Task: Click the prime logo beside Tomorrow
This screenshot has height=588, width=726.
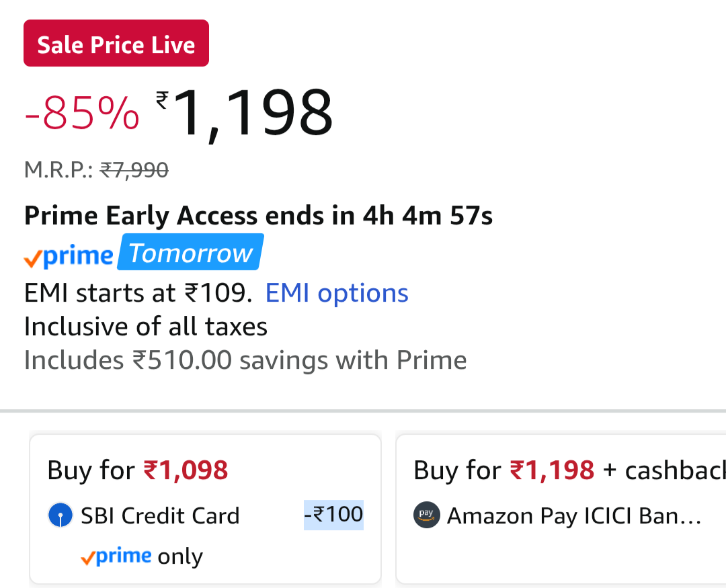Action: [x=69, y=256]
